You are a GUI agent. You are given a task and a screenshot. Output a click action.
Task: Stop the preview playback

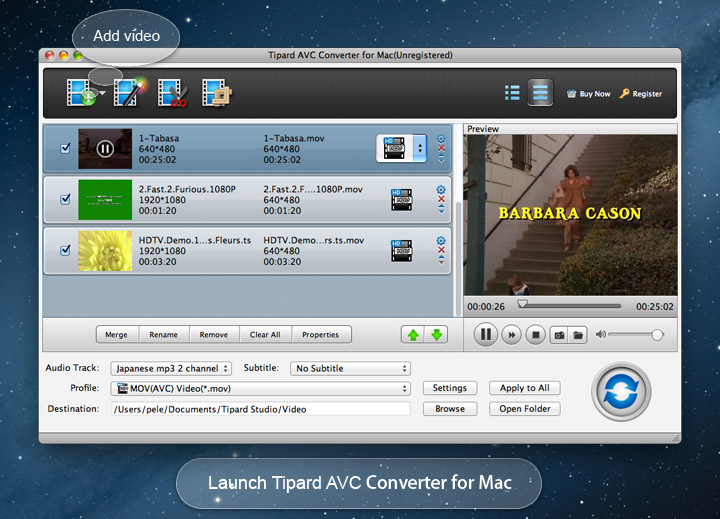coord(535,335)
